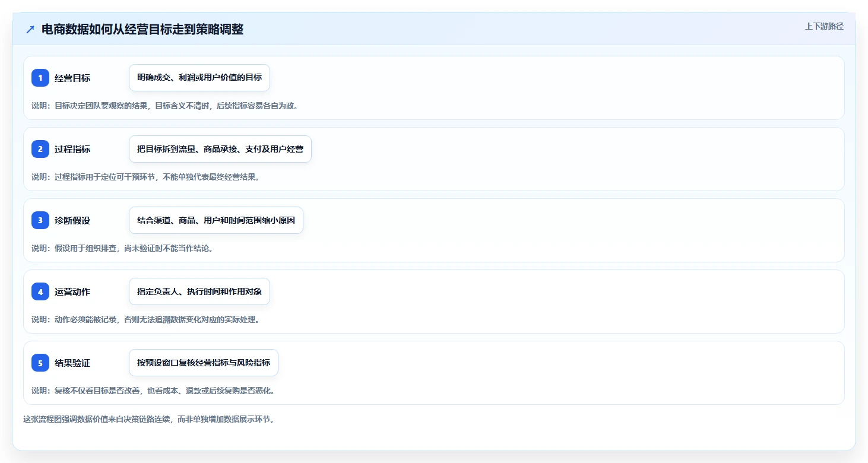The width and height of the screenshot is (868, 463).
Task: Click the note starting 说明：复核不仅看目标是否改善
Action: (x=153, y=391)
